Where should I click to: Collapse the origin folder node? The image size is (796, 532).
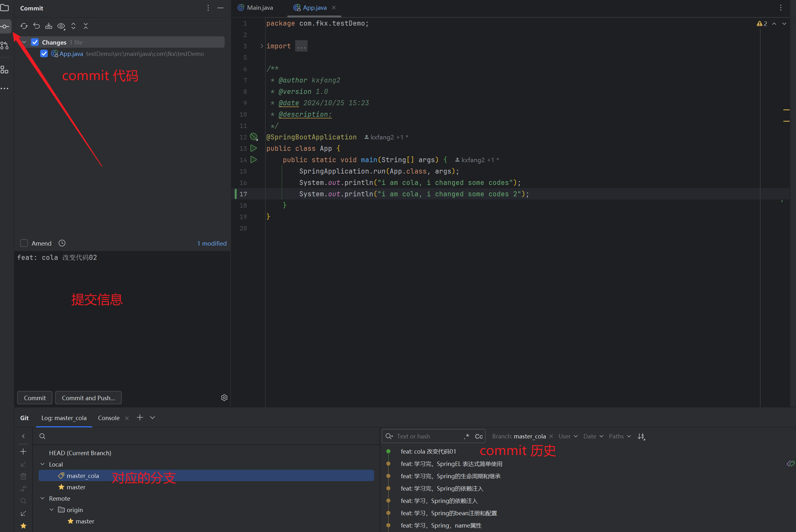click(x=52, y=510)
